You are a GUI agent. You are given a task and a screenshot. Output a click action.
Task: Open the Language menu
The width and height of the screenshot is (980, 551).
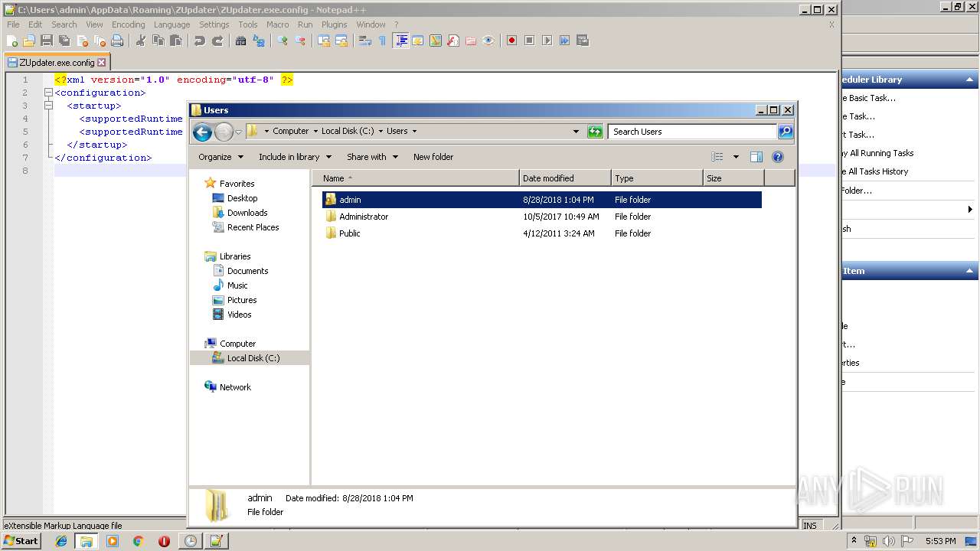(171, 24)
